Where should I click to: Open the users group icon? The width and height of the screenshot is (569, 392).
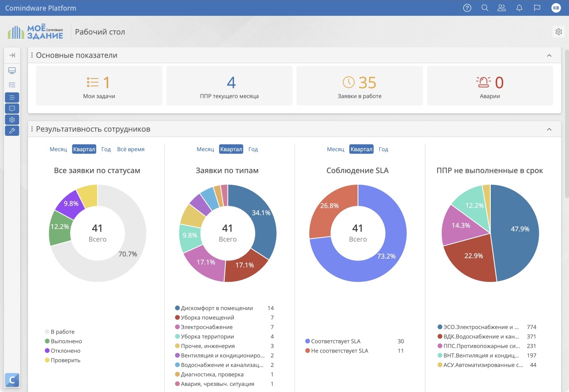point(501,8)
